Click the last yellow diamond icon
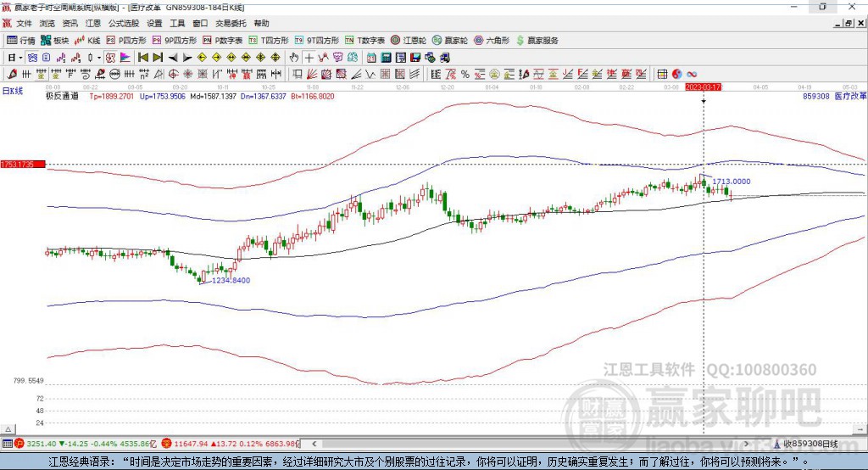The height and width of the screenshot is (470, 868). point(275,58)
